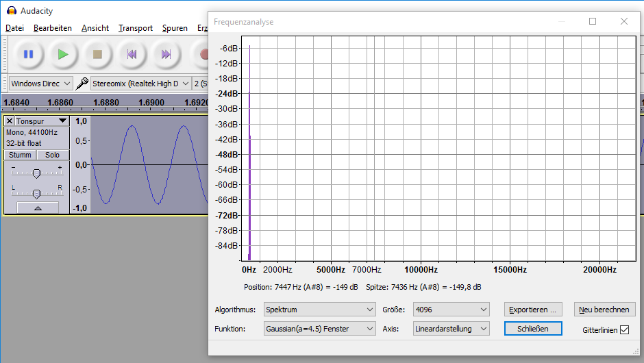
Task: Open the Windows DirectSound host dropdown
Action: 41,84
